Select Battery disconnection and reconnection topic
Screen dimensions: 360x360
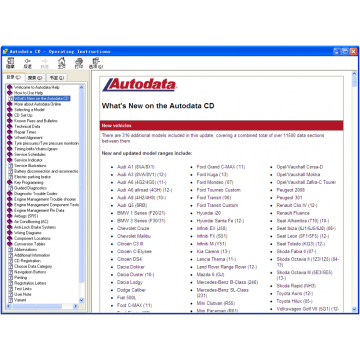tap(46, 171)
